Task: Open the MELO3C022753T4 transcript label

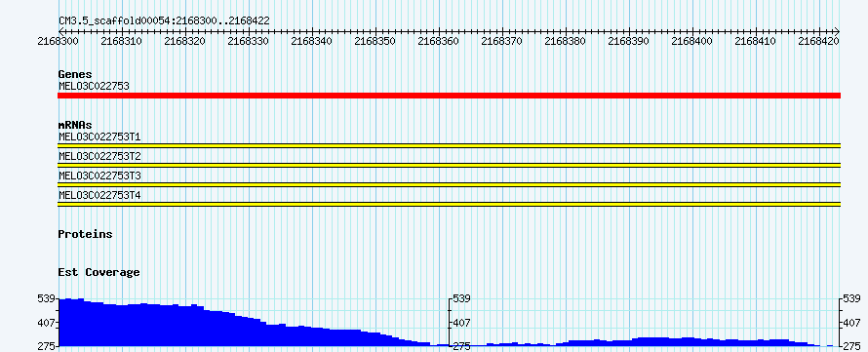Action: coord(99,195)
